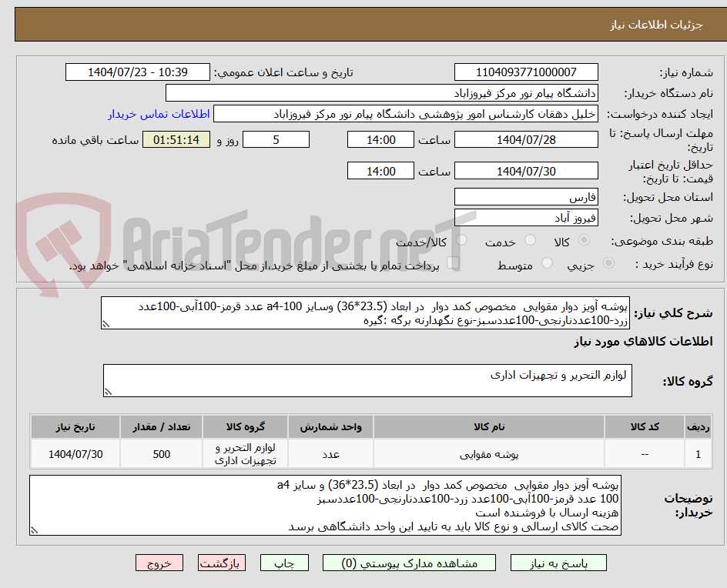727x588 pixels.
Task: Click resize handle of شرح کلی نیاز box
Action: (x=106, y=324)
